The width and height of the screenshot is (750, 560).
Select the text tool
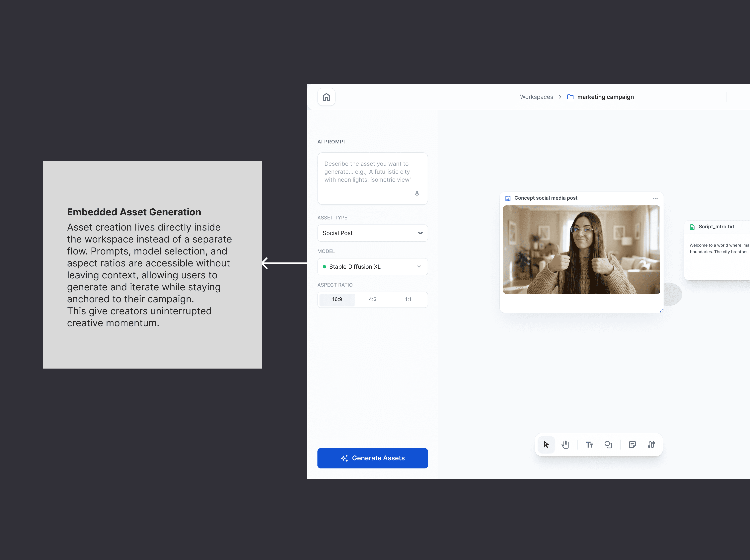tap(589, 444)
